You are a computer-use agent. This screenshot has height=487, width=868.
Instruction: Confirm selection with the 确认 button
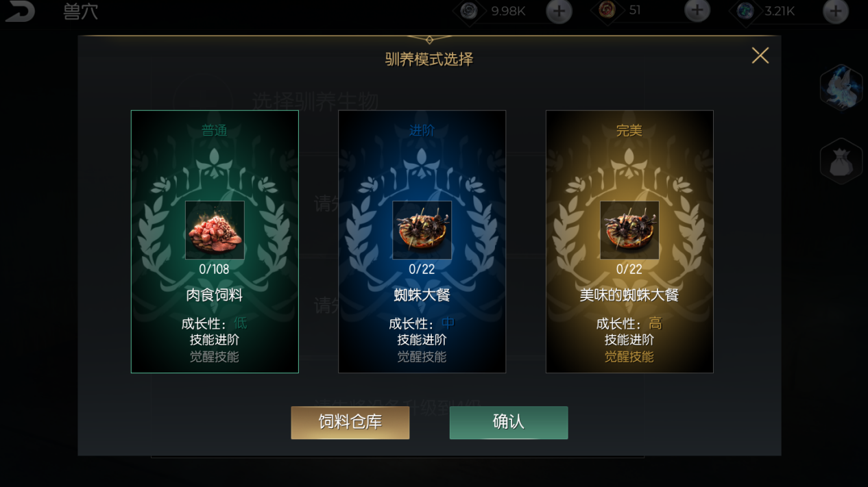point(509,423)
